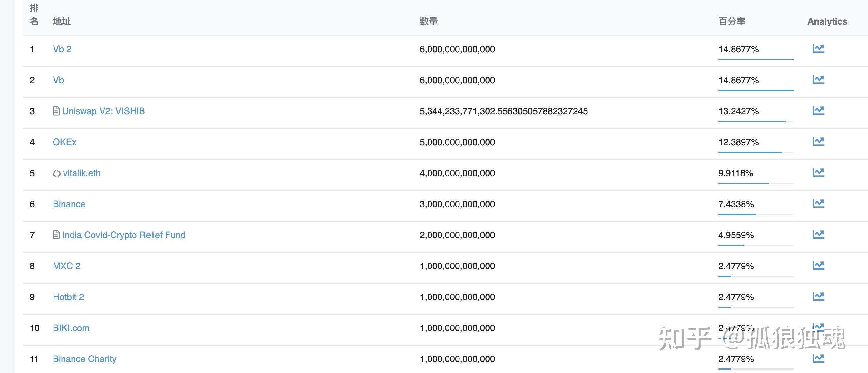Open the Vb address link in rank 2
The width and height of the screenshot is (868, 373).
tap(58, 80)
